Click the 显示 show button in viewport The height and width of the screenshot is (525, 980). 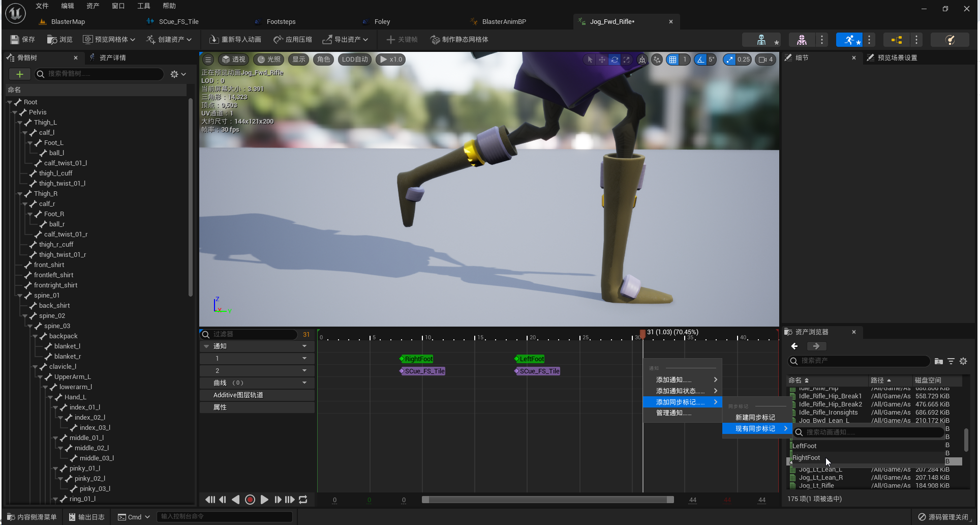point(299,60)
